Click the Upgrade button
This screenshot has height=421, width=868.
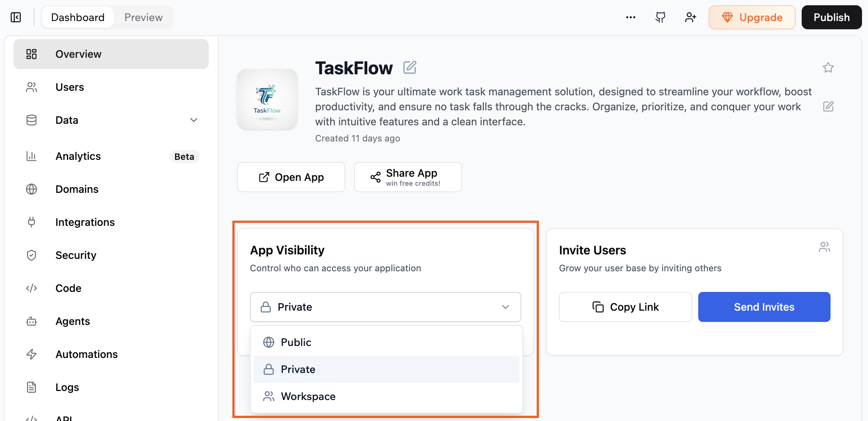coord(752,17)
